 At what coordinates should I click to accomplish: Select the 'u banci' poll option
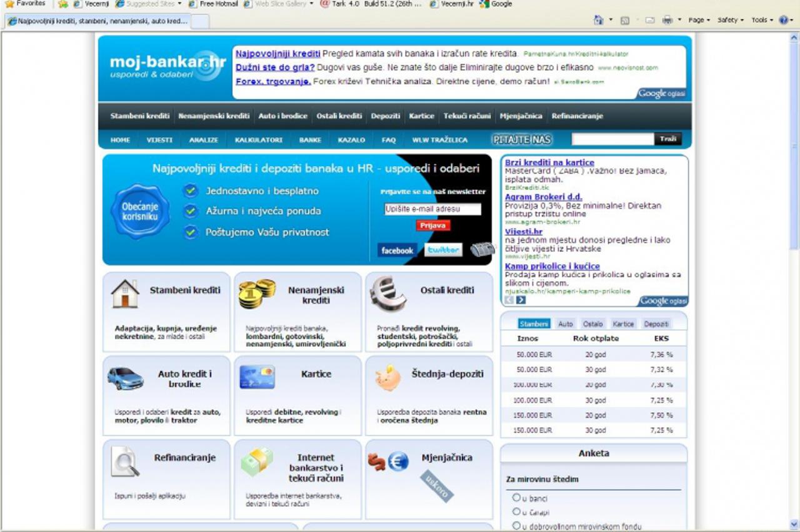[x=516, y=498]
